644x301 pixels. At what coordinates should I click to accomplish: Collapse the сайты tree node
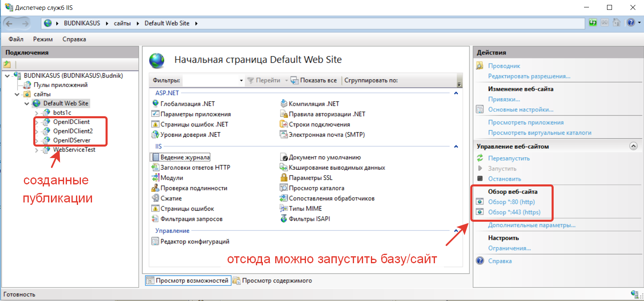tap(16, 94)
